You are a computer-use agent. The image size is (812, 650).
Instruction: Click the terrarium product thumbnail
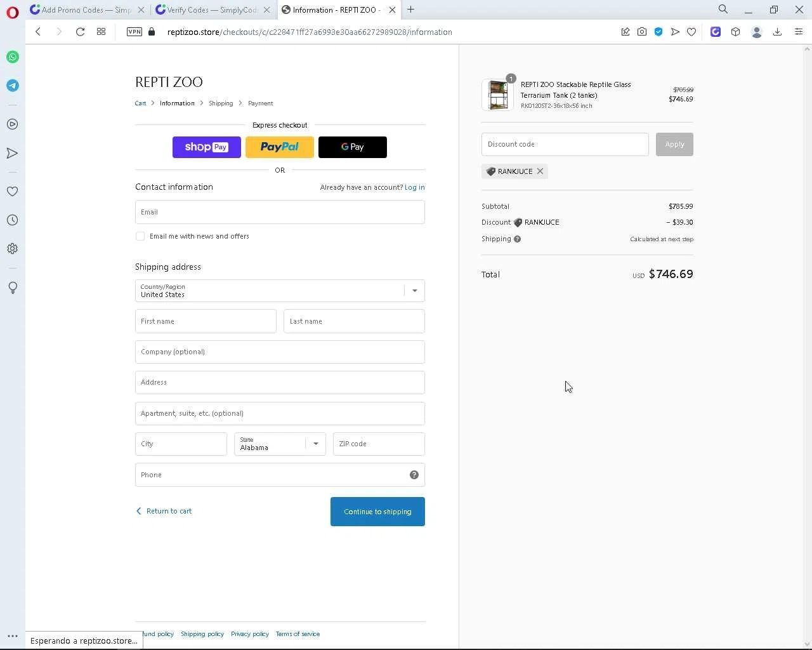point(498,95)
